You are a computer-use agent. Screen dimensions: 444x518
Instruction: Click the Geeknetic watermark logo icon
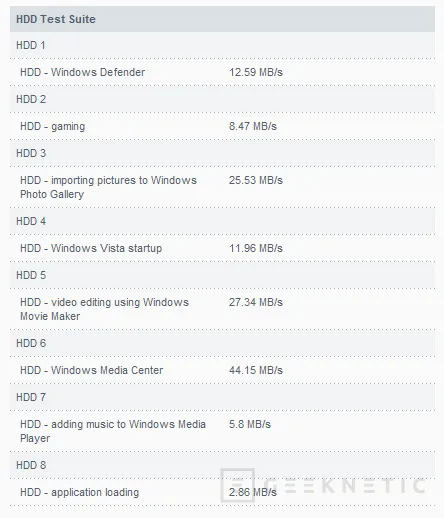(x=238, y=485)
